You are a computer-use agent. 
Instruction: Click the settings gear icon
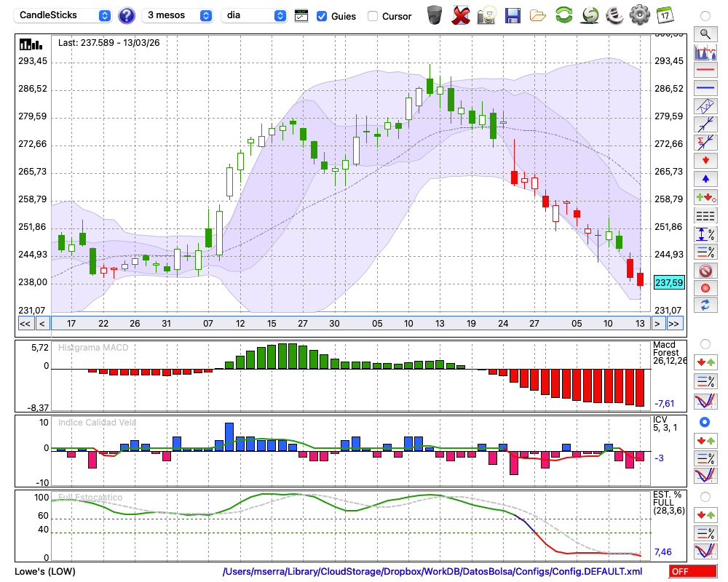coord(639,15)
